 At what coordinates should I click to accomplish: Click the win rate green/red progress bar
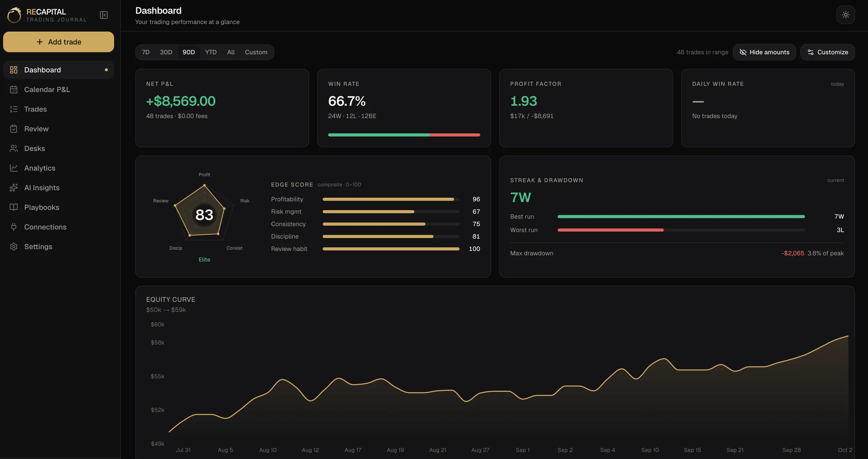point(404,135)
